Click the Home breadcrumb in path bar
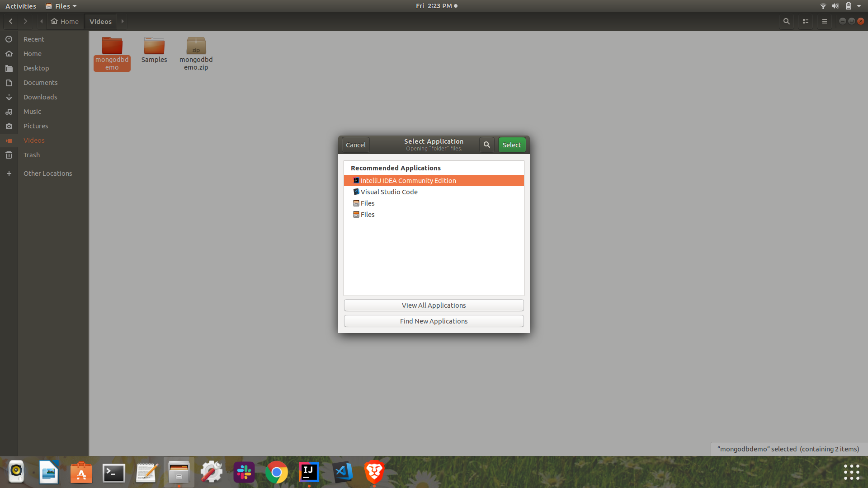 click(65, 21)
